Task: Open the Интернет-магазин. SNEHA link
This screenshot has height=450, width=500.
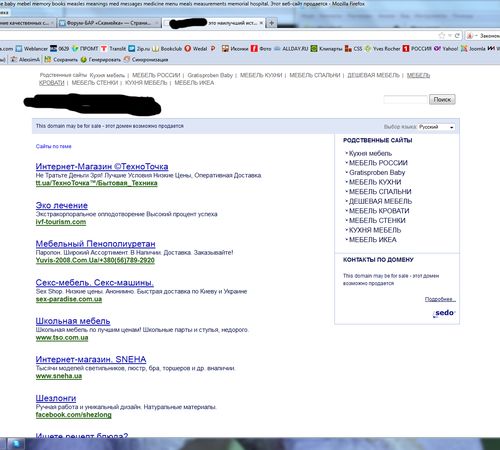Action: coord(91,359)
